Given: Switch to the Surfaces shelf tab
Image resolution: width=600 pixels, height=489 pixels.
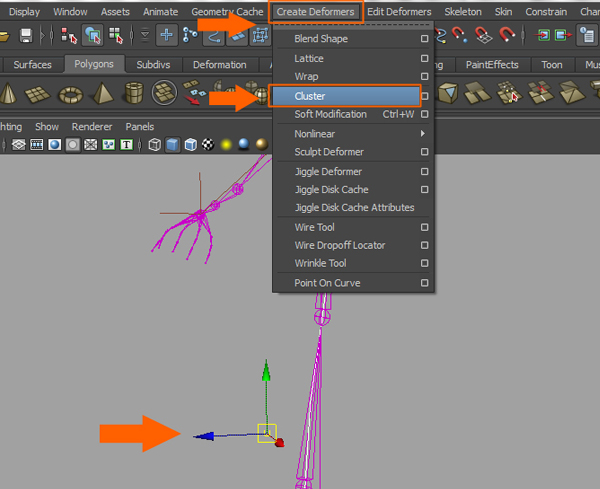Looking at the screenshot, I should tap(32, 65).
